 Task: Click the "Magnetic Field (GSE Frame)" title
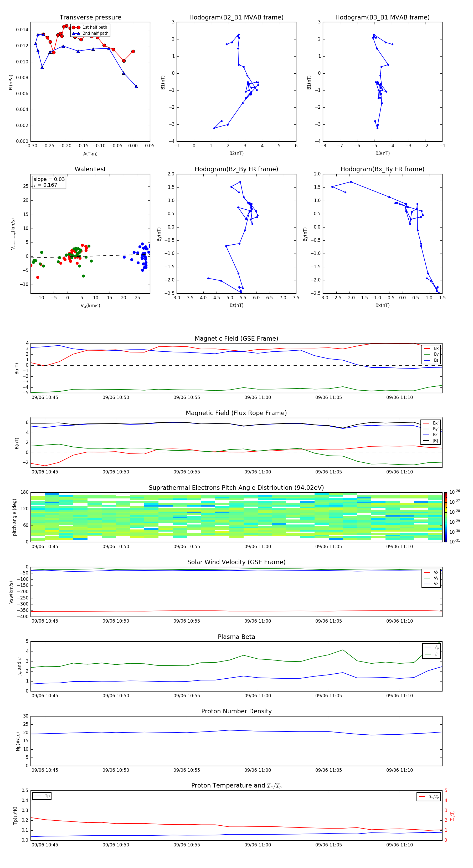236,339
